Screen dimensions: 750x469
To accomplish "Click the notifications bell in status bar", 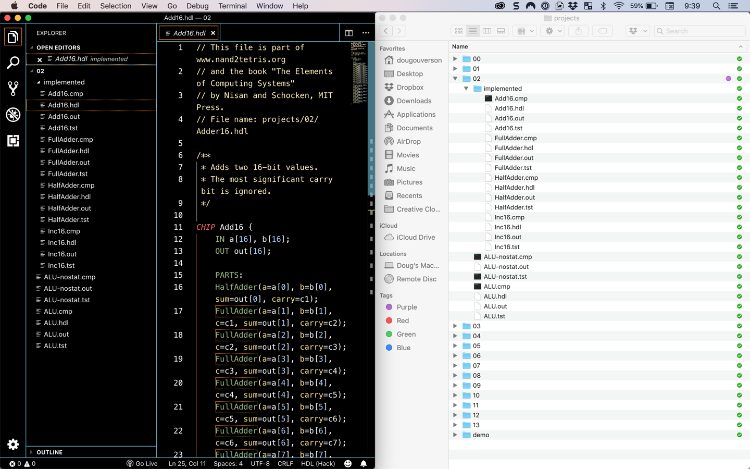I will coord(364,464).
